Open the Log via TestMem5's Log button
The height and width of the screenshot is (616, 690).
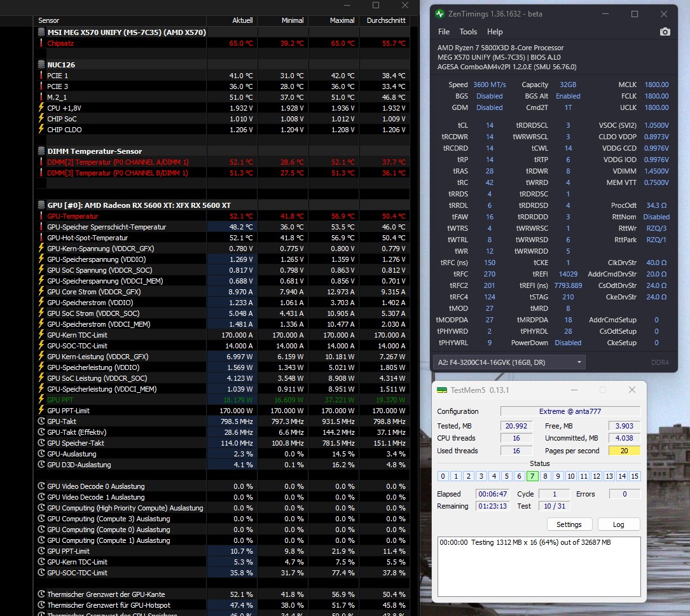tap(618, 524)
